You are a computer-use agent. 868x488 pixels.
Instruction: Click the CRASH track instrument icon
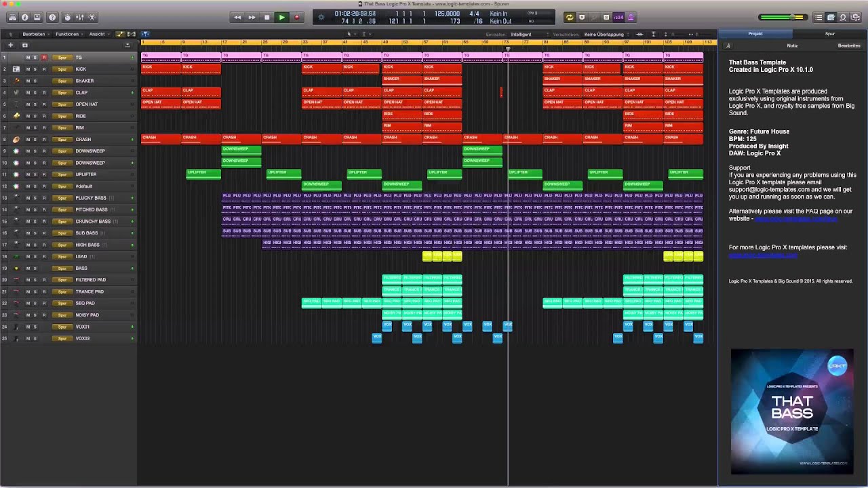(16, 140)
